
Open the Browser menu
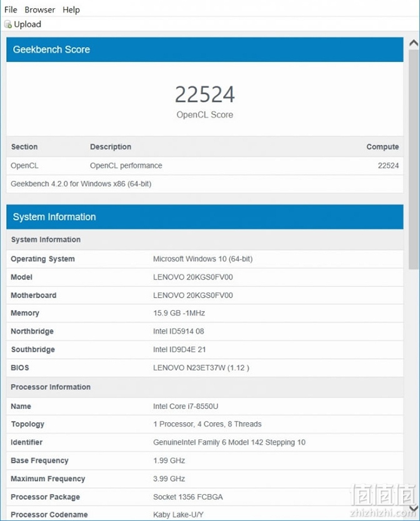(x=40, y=9)
